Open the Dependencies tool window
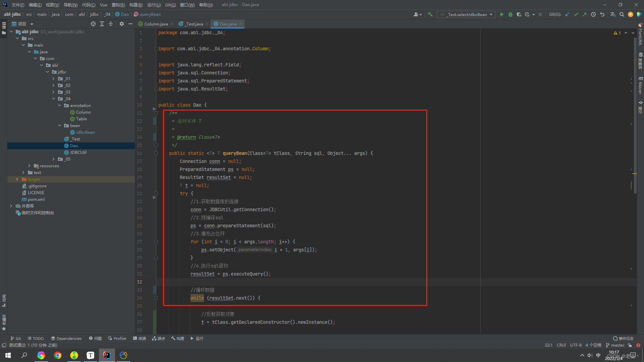 point(66,339)
